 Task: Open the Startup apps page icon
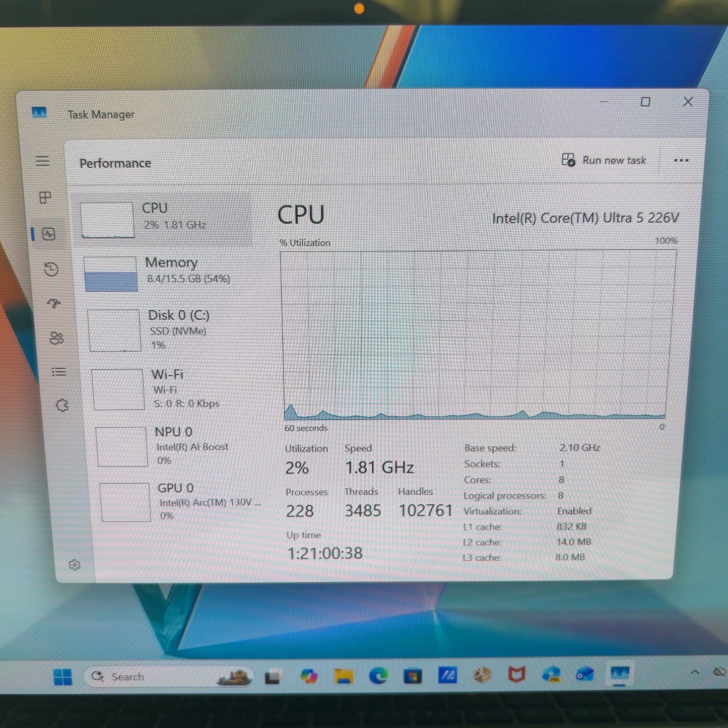pyautogui.click(x=54, y=303)
